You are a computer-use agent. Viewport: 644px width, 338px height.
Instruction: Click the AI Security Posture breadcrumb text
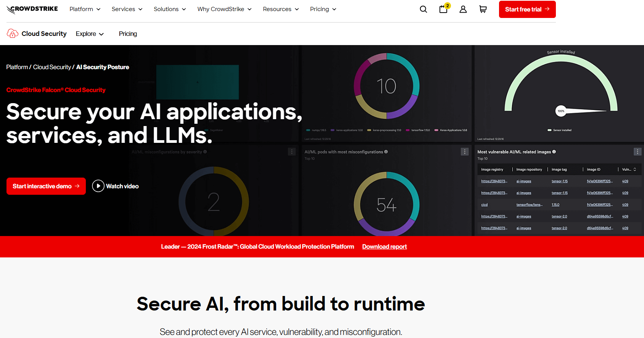coord(103,67)
